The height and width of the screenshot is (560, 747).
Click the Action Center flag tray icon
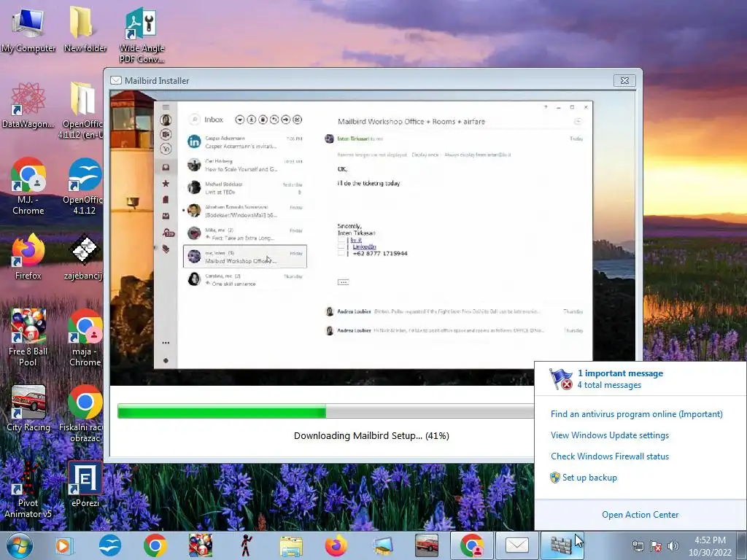tap(656, 546)
